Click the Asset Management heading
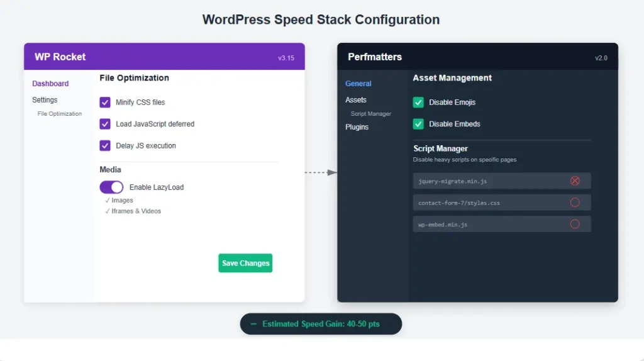The image size is (644, 361). [452, 77]
